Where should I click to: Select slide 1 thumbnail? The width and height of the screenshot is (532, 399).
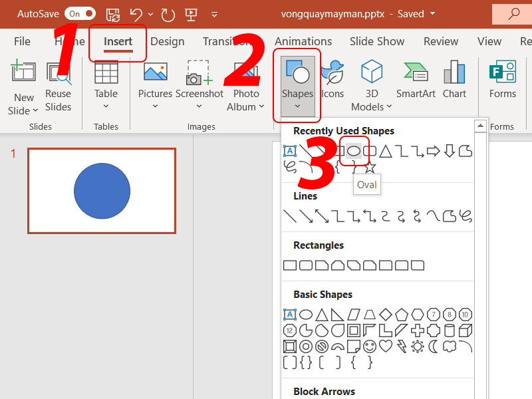tap(102, 191)
